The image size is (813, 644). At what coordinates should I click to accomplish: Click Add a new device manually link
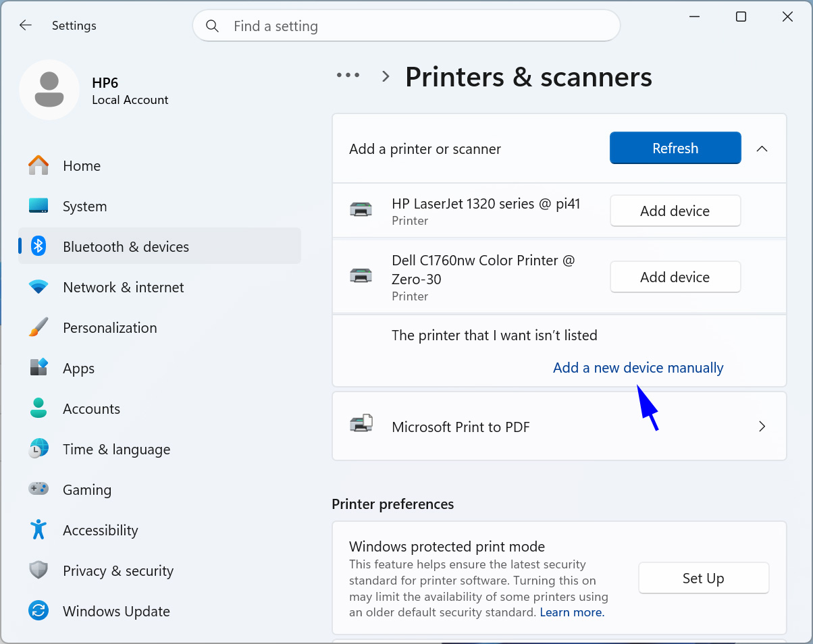pyautogui.click(x=637, y=368)
